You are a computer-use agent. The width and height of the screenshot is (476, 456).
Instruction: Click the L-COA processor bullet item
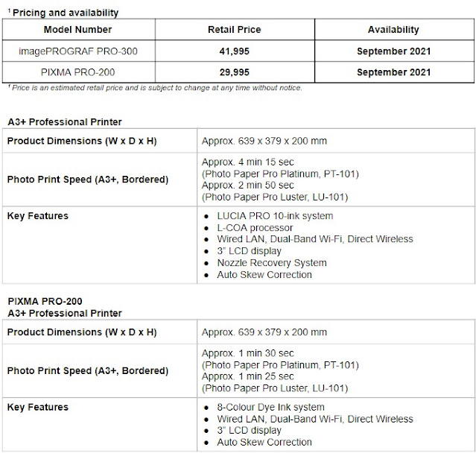(255, 228)
